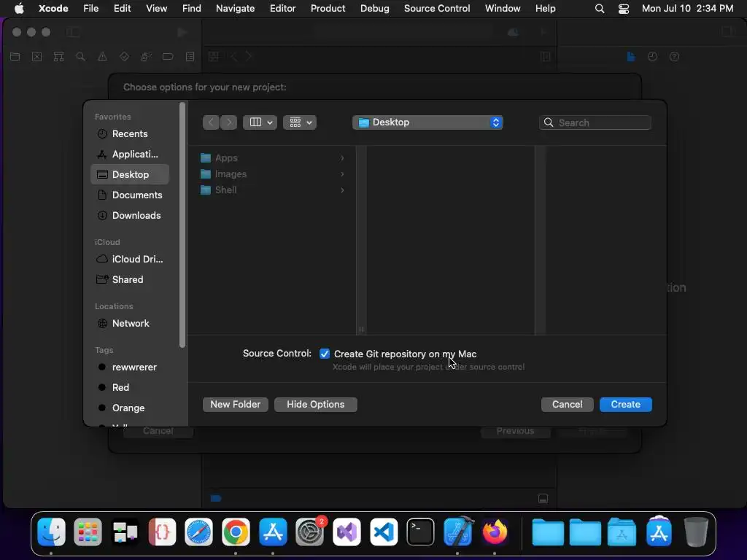Click the Create button
The image size is (747, 560).
(625, 404)
